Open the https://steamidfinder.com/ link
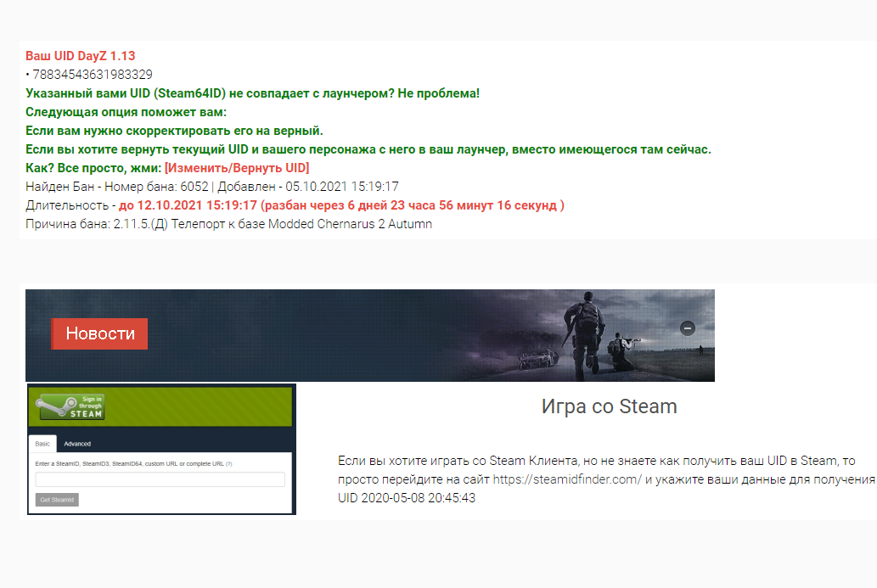 coord(567,479)
